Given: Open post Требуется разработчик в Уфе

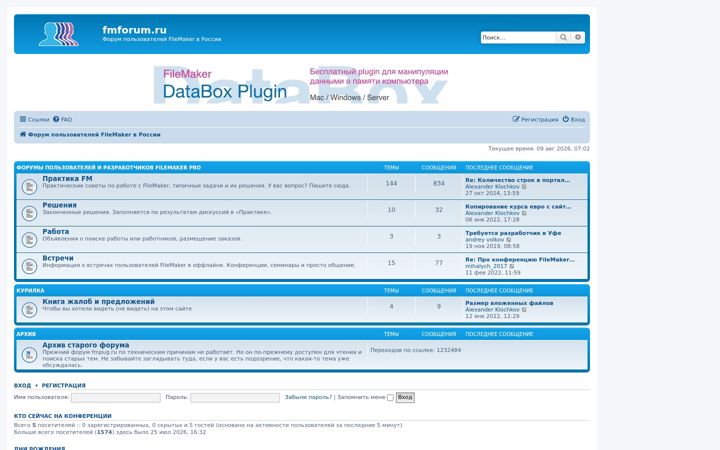Looking at the screenshot, I should (x=513, y=233).
